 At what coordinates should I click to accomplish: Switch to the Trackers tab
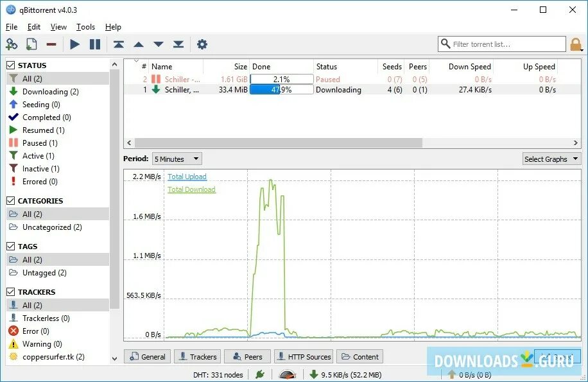click(x=198, y=356)
